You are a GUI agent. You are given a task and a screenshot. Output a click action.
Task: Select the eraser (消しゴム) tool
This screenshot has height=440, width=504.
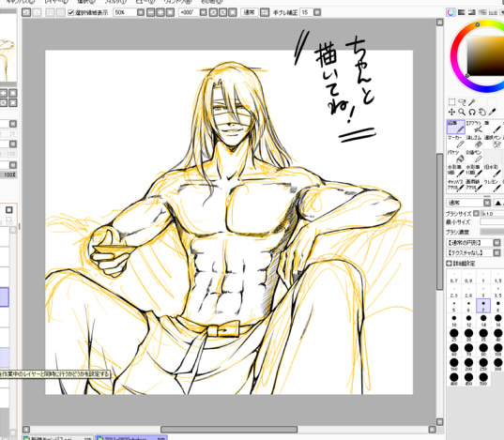pyautogui.click(x=474, y=142)
